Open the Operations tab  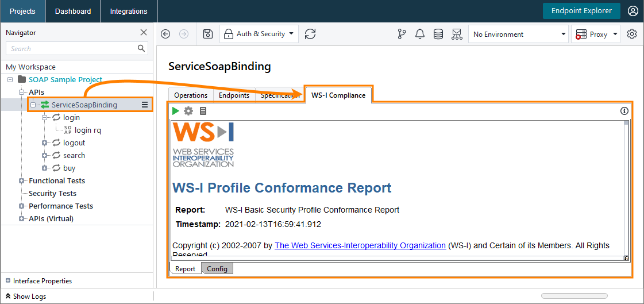tap(191, 95)
